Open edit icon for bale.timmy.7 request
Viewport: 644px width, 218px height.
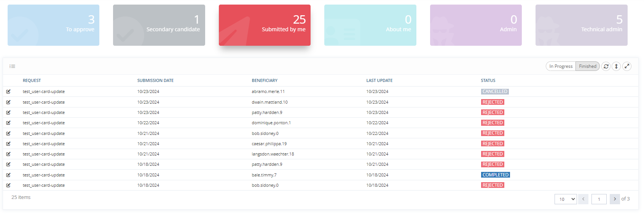[x=8, y=175]
